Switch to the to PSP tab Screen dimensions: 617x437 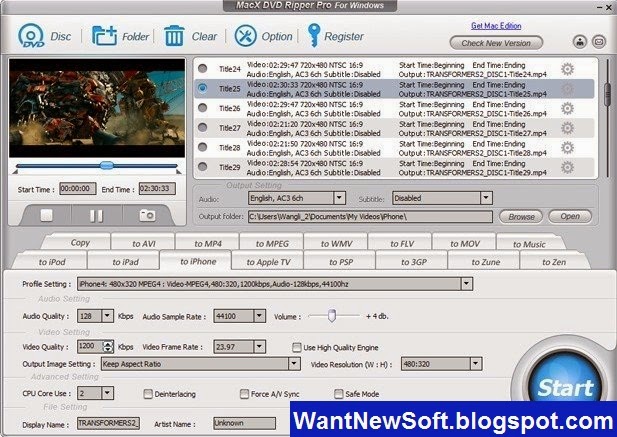341,262
